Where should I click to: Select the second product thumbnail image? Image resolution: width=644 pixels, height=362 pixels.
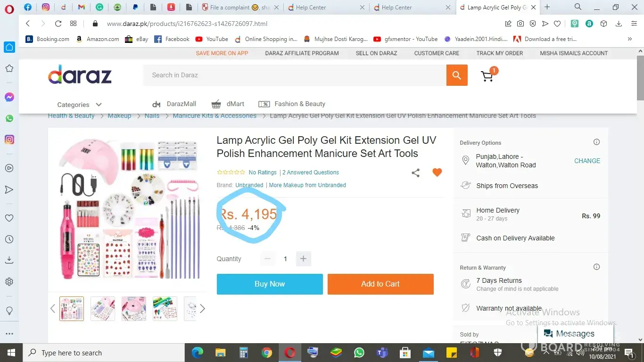[x=103, y=309]
